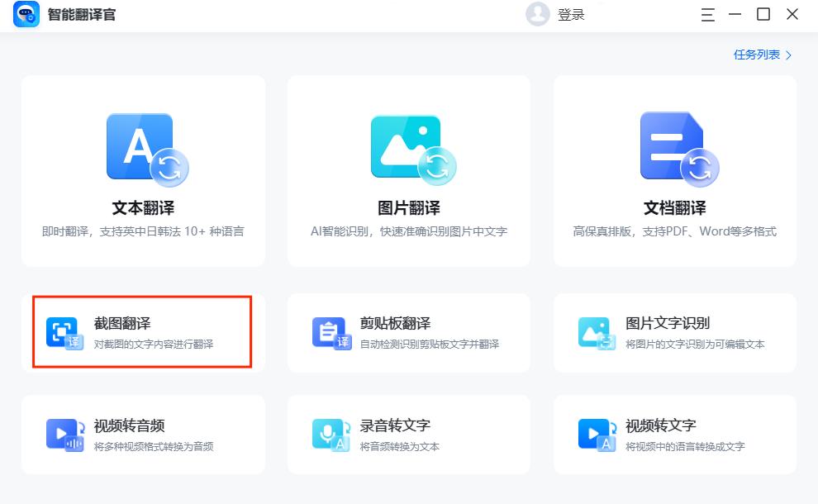Open the 任务列表 task list
Screen dimensions: 818x504
pyautogui.click(x=758, y=54)
